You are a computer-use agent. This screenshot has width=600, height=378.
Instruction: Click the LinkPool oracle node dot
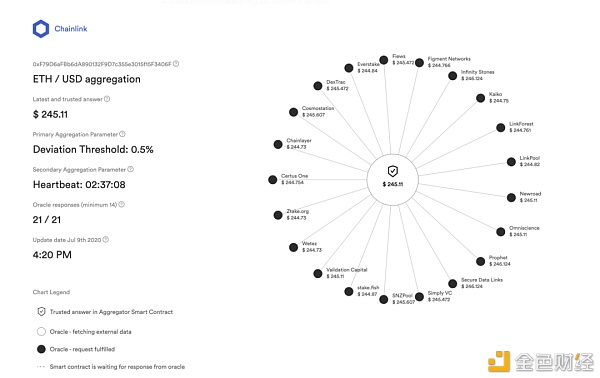pyautogui.click(x=511, y=162)
